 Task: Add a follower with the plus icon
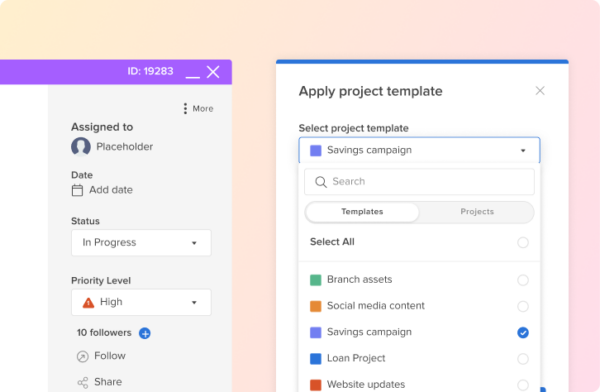tap(145, 333)
